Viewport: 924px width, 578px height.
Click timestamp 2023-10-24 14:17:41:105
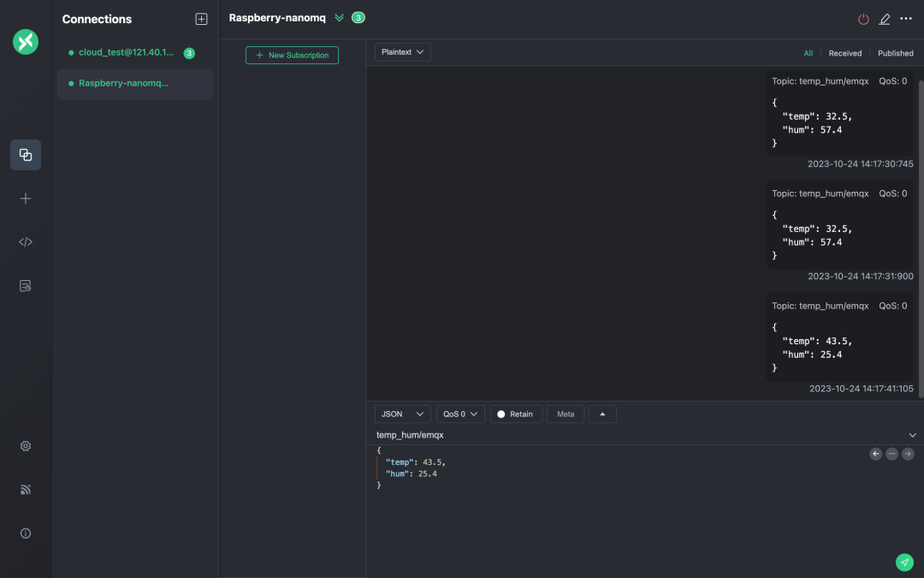(861, 389)
